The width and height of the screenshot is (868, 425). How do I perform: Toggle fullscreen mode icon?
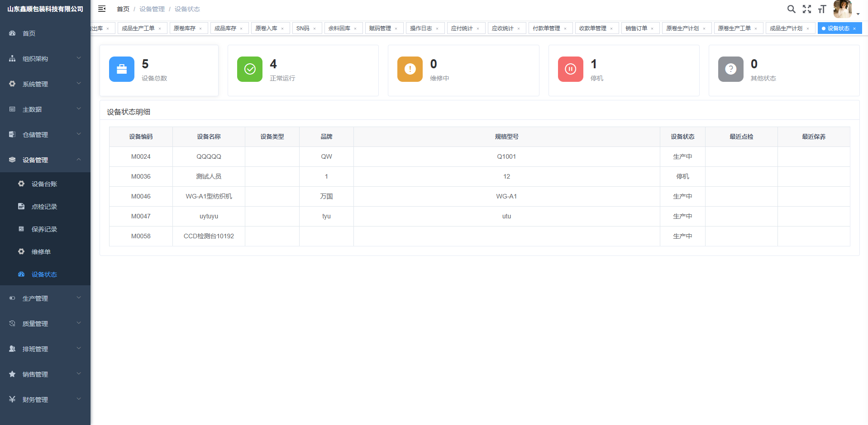pos(807,9)
